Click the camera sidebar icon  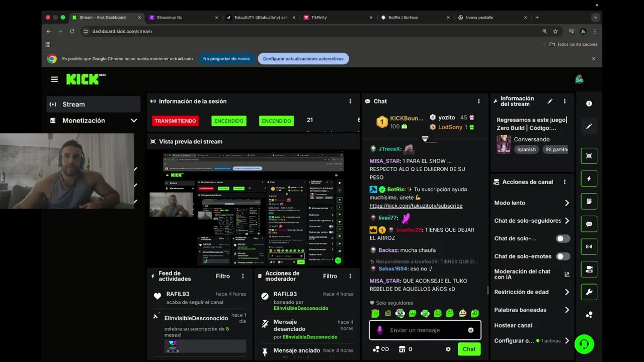click(x=589, y=269)
